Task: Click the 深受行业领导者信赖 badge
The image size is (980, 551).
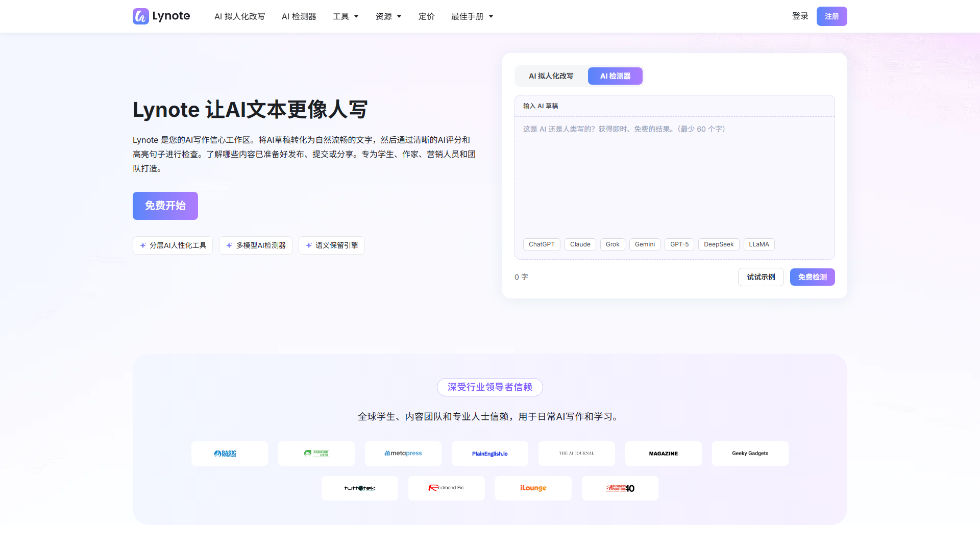Action: (490, 387)
